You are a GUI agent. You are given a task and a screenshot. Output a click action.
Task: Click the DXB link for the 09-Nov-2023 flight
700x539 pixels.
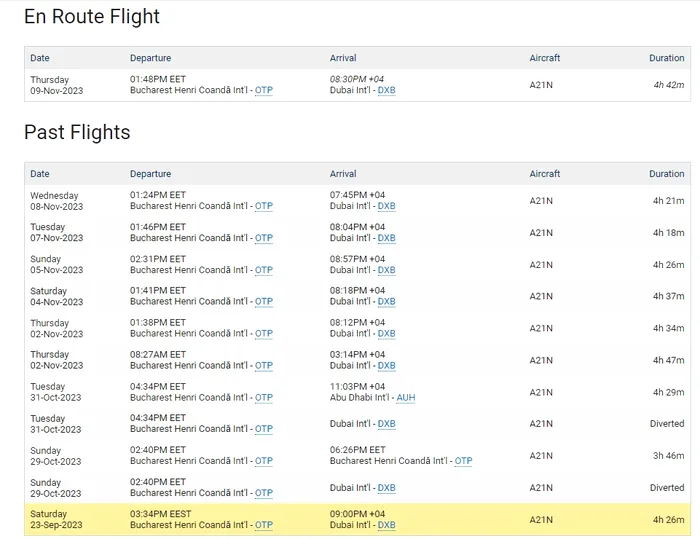386,90
